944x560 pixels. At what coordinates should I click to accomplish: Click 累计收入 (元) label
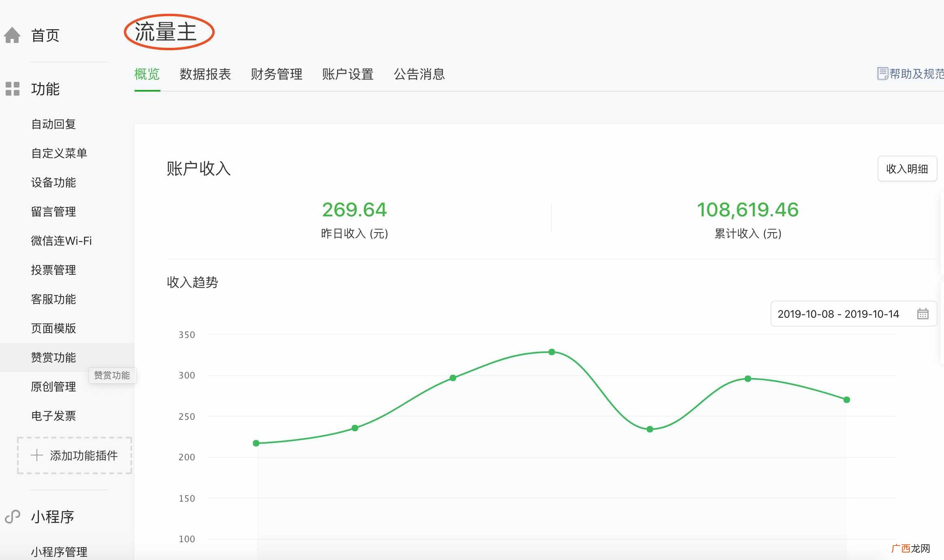748,233
